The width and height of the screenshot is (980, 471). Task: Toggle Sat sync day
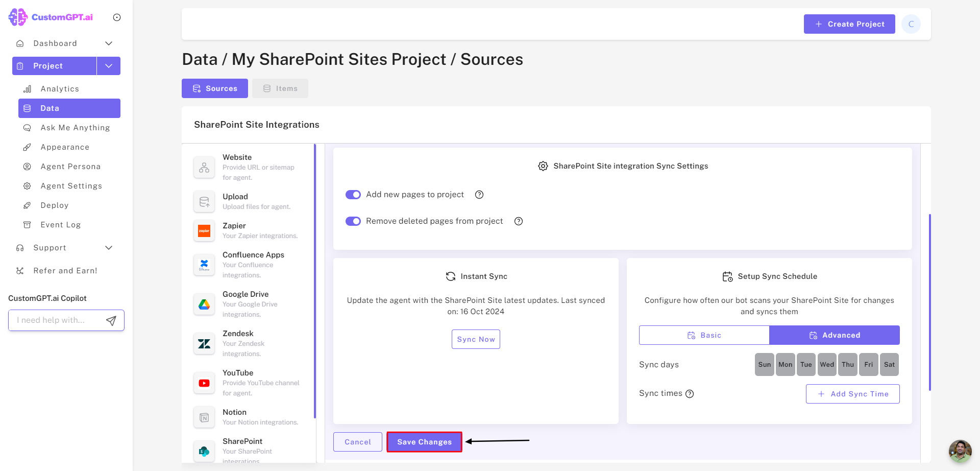tap(889, 365)
